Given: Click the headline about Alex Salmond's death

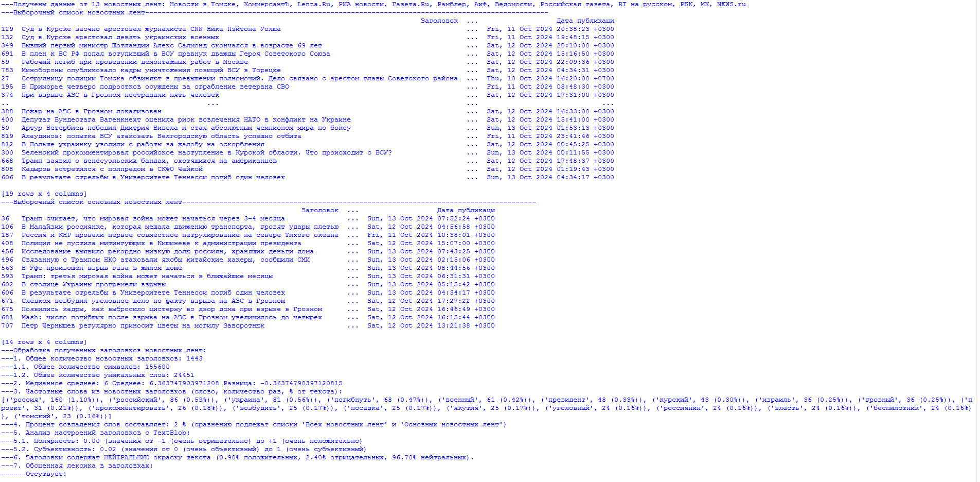Looking at the screenshot, I should pyautogui.click(x=171, y=45).
